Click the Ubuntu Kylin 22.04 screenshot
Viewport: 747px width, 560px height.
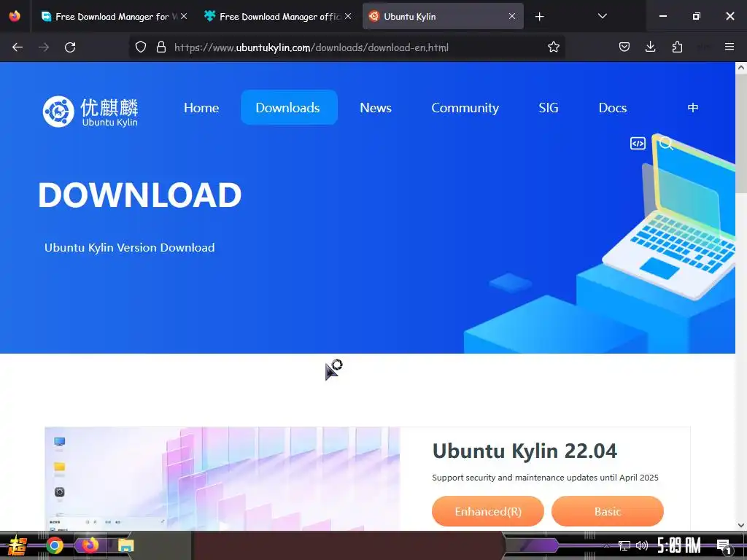click(x=222, y=478)
